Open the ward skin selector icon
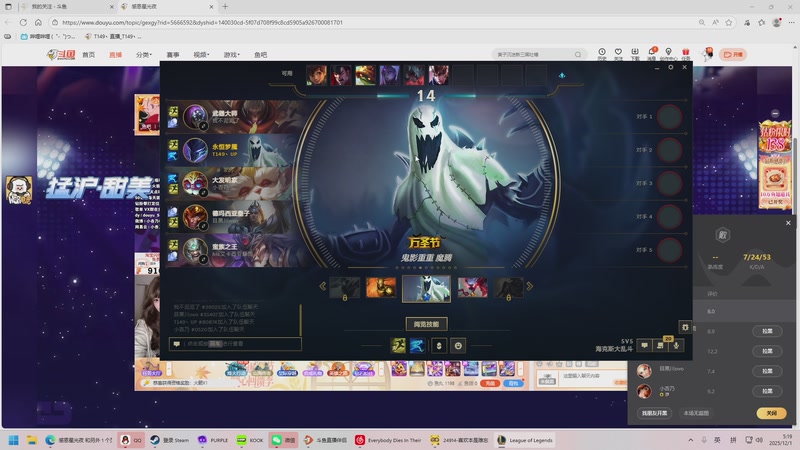800x450 pixels. (439, 345)
